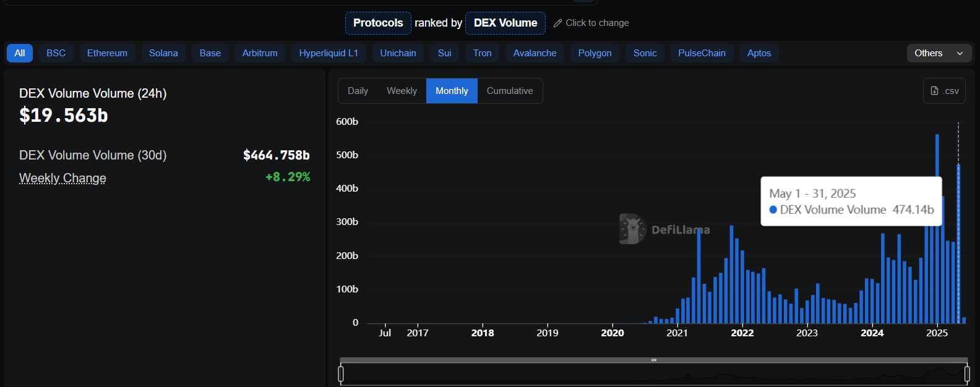Filter by Sui chain
Viewport: 980px width, 387px height.
click(445, 53)
